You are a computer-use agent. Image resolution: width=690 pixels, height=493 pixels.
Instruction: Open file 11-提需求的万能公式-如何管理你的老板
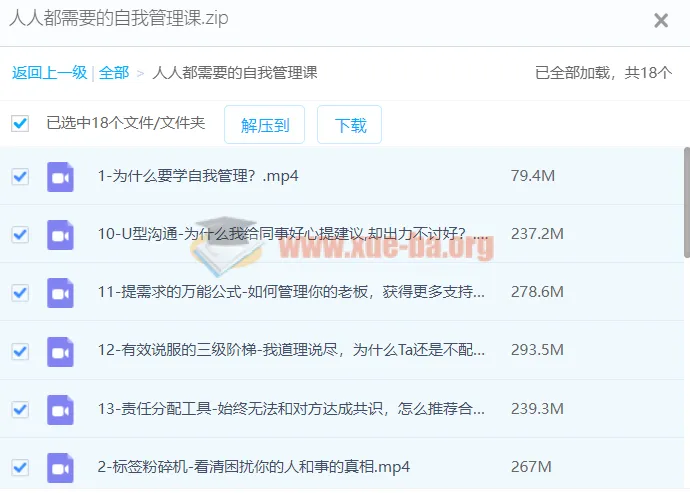[x=291, y=292]
